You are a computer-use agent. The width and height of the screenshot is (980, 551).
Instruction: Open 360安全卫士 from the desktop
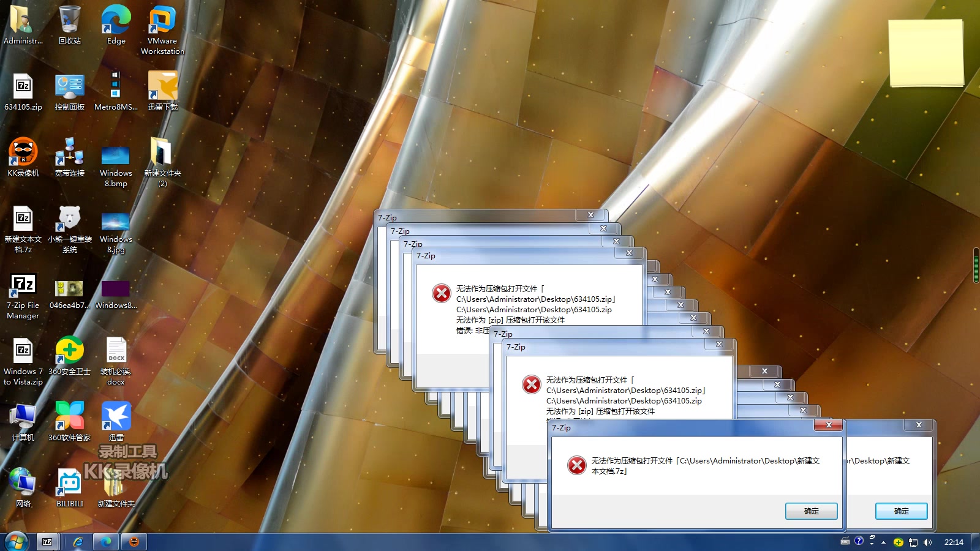(x=69, y=350)
